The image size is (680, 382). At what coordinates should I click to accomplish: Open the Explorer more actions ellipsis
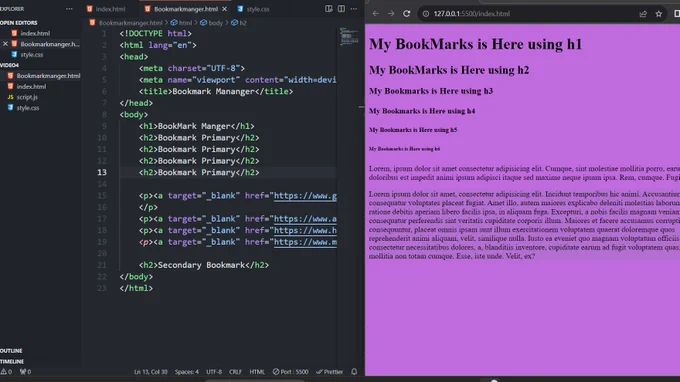click(x=69, y=9)
